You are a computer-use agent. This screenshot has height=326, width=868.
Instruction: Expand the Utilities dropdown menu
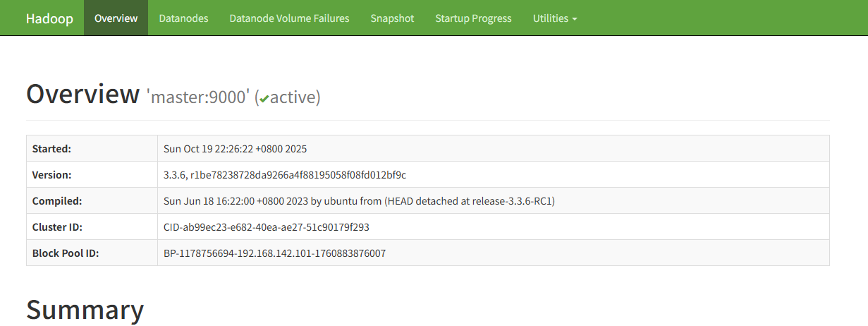coord(555,18)
